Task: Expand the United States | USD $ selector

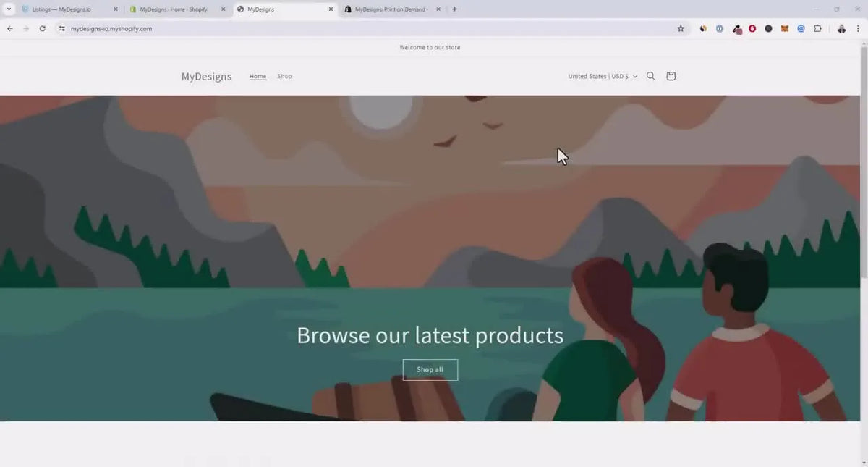Action: [x=603, y=76]
